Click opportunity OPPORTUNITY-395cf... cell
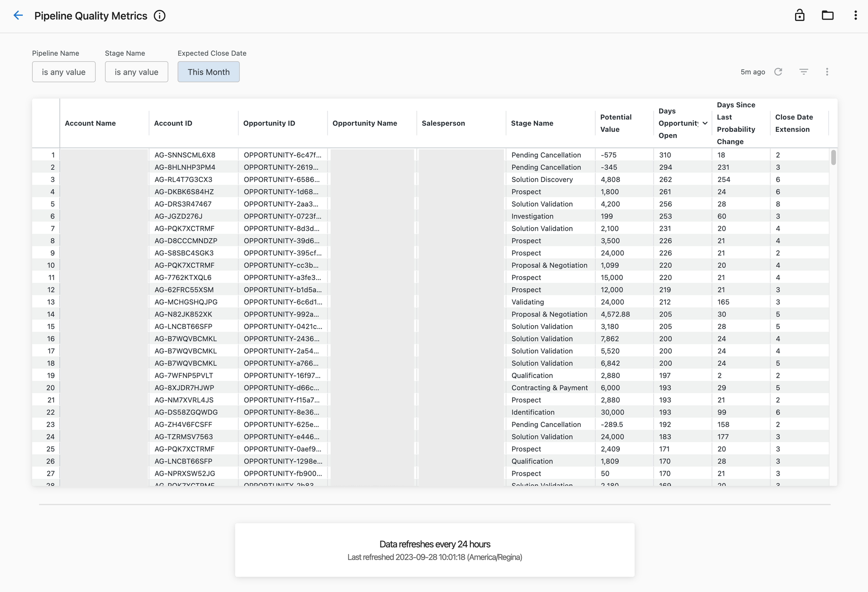This screenshot has width=868, height=592. 282,253
